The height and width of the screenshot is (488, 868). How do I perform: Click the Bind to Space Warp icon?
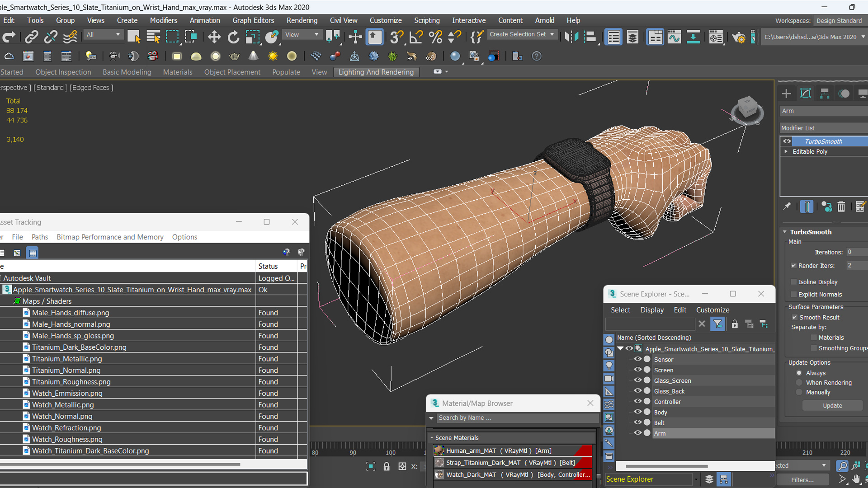click(x=70, y=37)
